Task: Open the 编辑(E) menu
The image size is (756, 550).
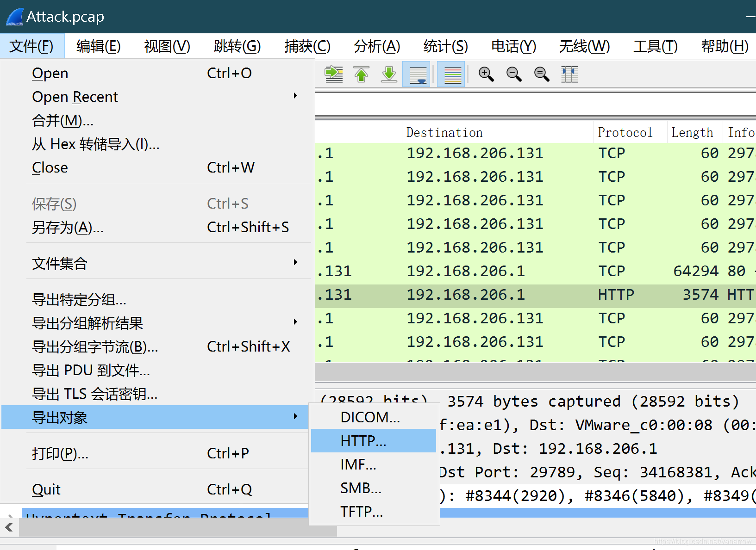Action: click(x=99, y=46)
